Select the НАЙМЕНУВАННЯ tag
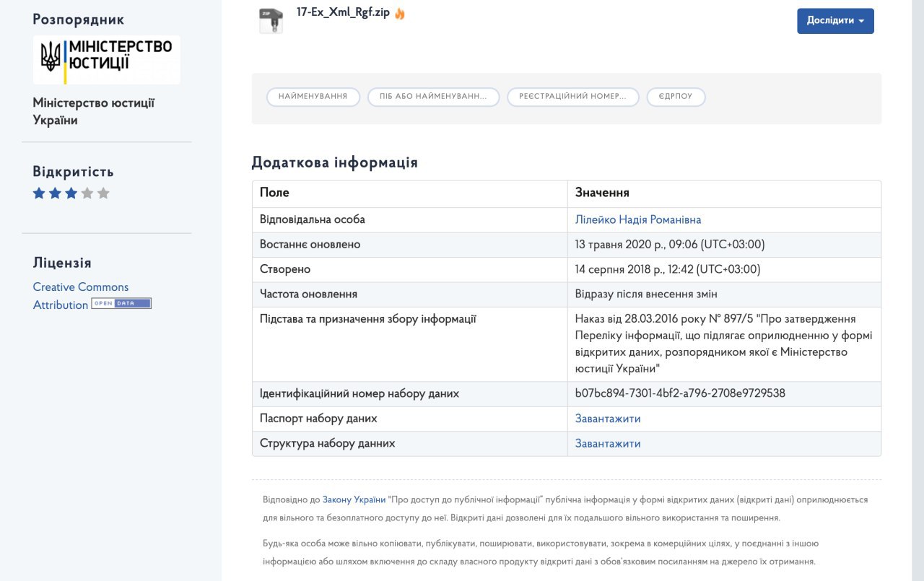924x581 pixels. pyautogui.click(x=313, y=97)
